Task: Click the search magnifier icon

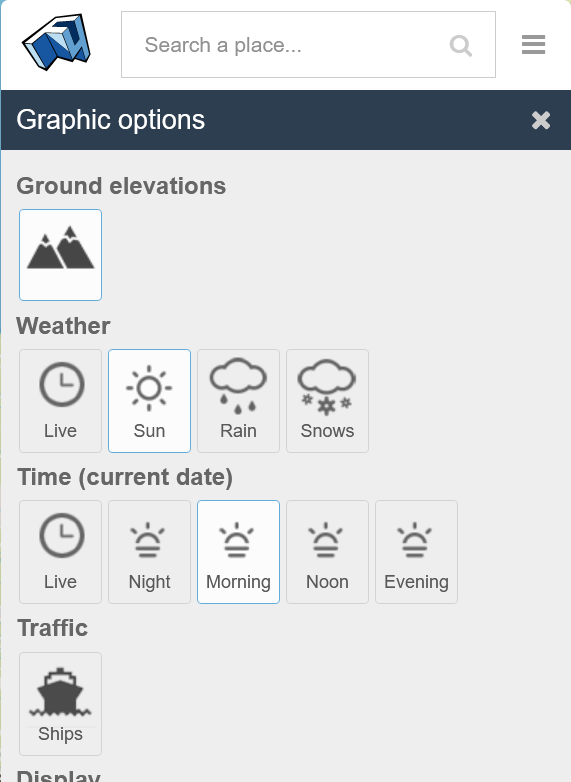Action: pos(461,45)
